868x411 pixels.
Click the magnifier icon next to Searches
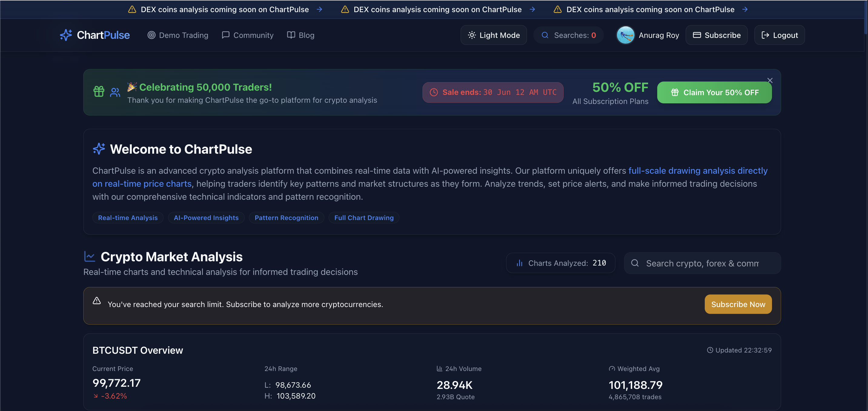tap(545, 35)
